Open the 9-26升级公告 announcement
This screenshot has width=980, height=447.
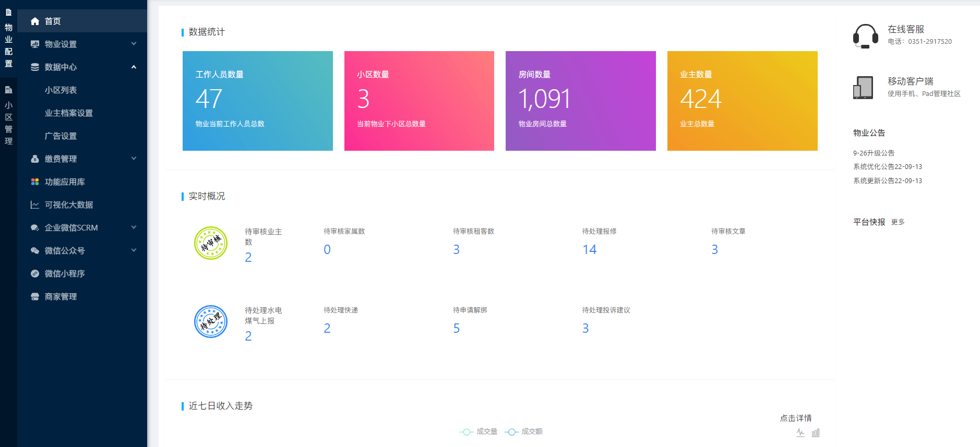(x=874, y=153)
